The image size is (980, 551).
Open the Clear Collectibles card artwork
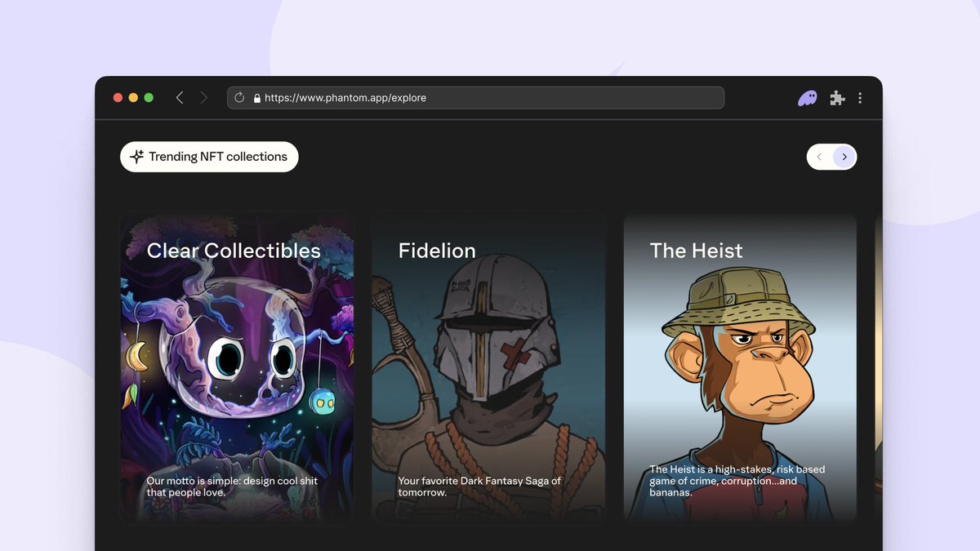(x=237, y=367)
